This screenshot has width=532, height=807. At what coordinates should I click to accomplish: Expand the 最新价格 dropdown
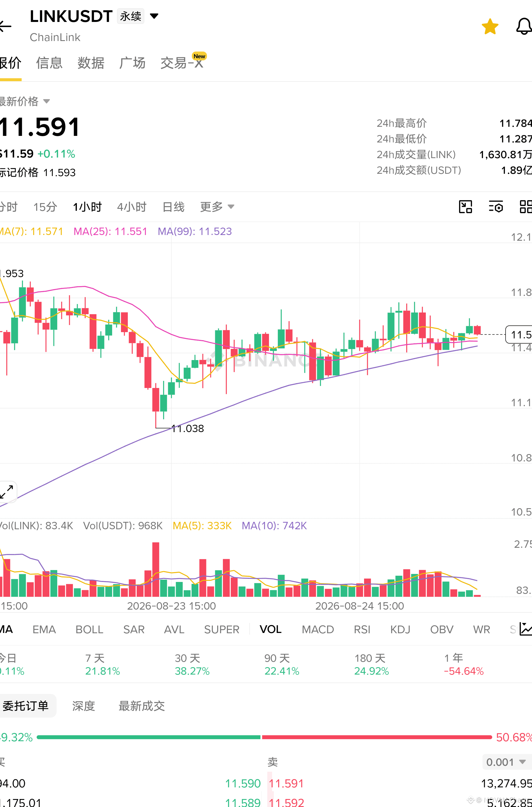click(x=46, y=101)
